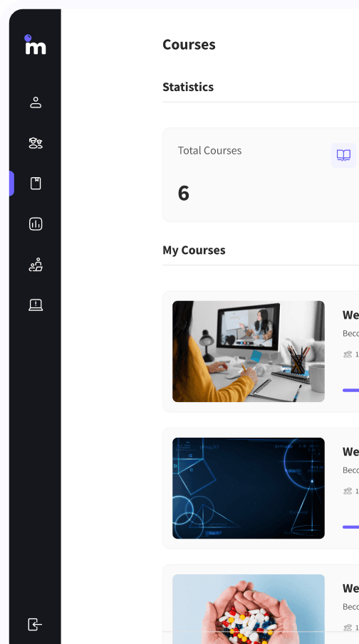
Task: Click the first course progress bar
Action: pos(350,390)
